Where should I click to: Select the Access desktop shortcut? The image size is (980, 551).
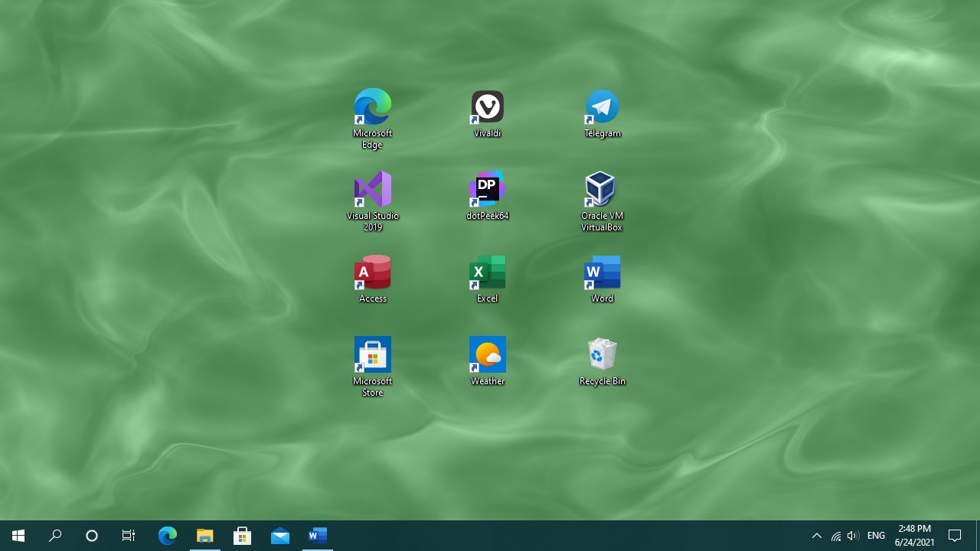pyautogui.click(x=372, y=279)
